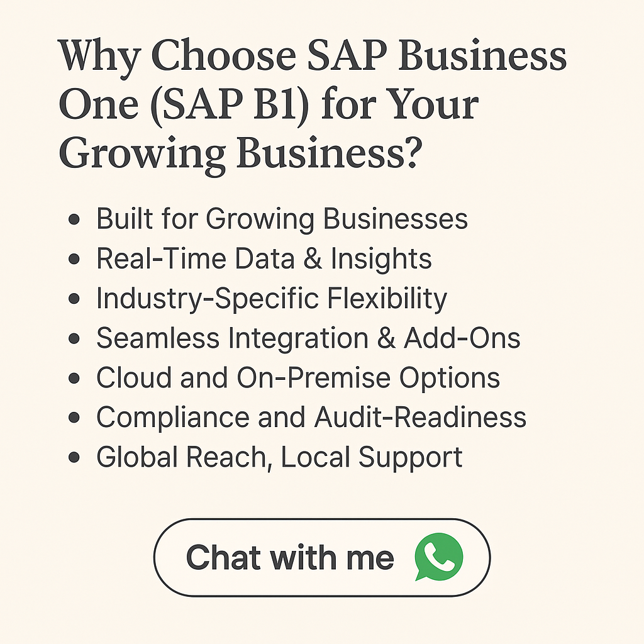Select "Global Reach, Local Support" list item
Screen dimensions: 644x644
click(x=279, y=458)
